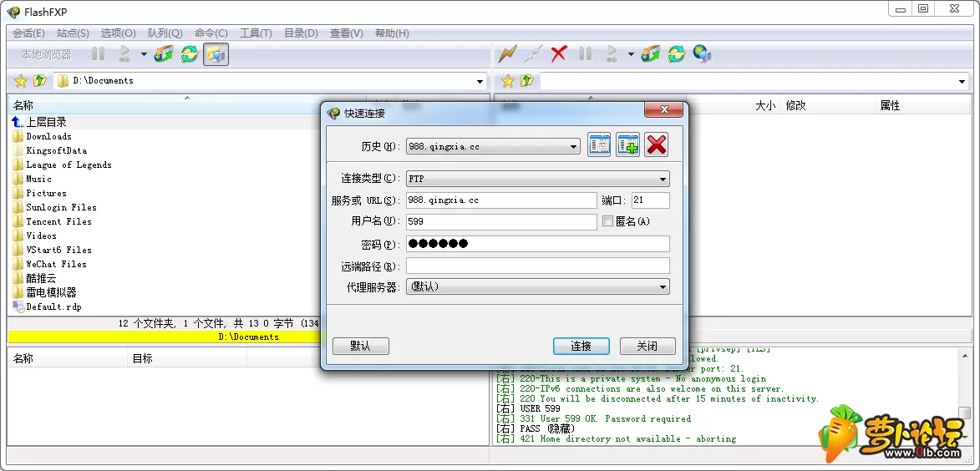The width and height of the screenshot is (980, 471).
Task: Select the Tencent Files folder
Action: coord(58,222)
